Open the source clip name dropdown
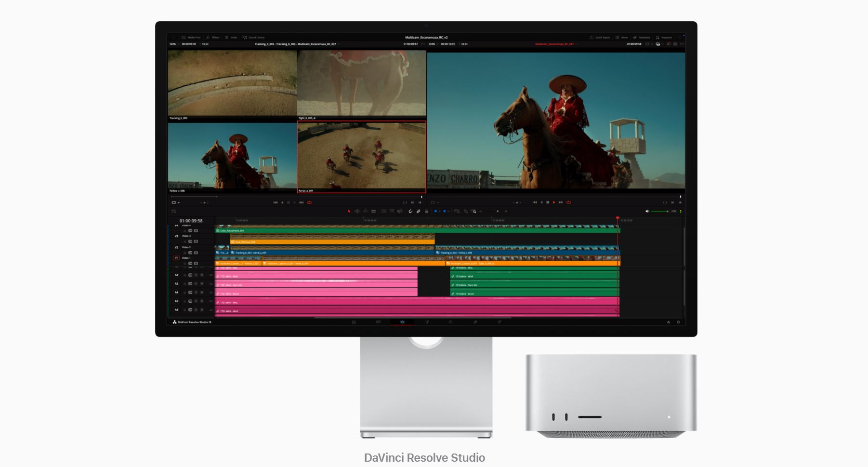Screen dimensions: 868x467 pyautogui.click(x=297, y=44)
